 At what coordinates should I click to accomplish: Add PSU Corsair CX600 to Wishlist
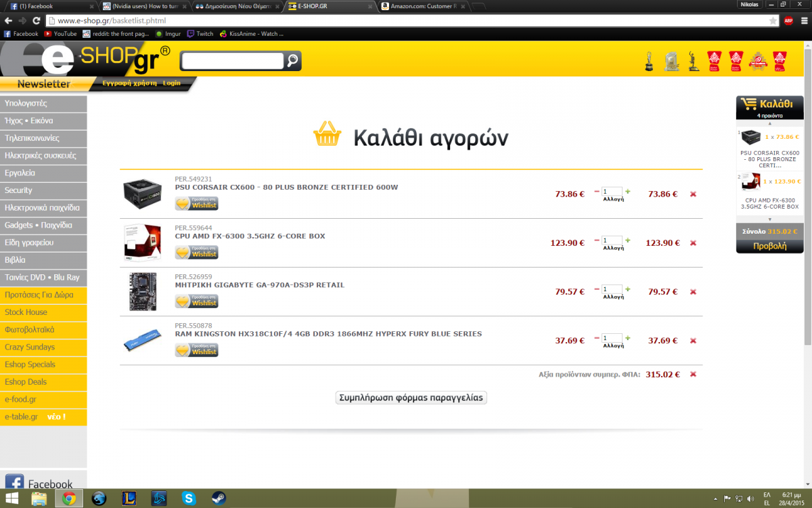tap(197, 204)
